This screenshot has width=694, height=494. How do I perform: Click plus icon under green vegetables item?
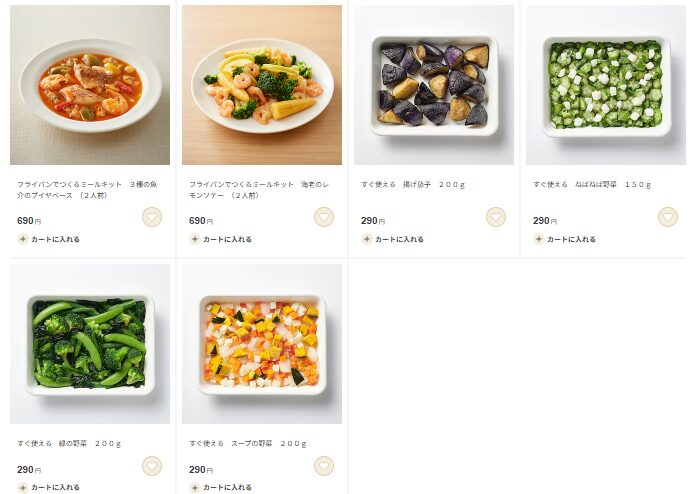click(x=23, y=487)
